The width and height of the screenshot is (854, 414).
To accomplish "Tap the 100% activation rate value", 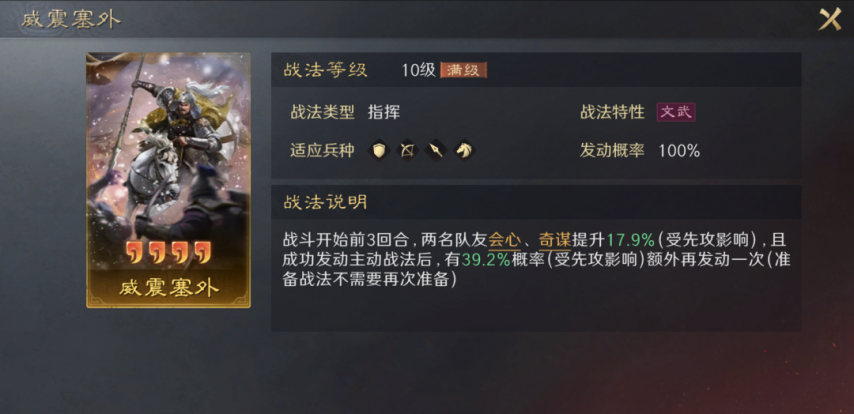I will tap(679, 151).
